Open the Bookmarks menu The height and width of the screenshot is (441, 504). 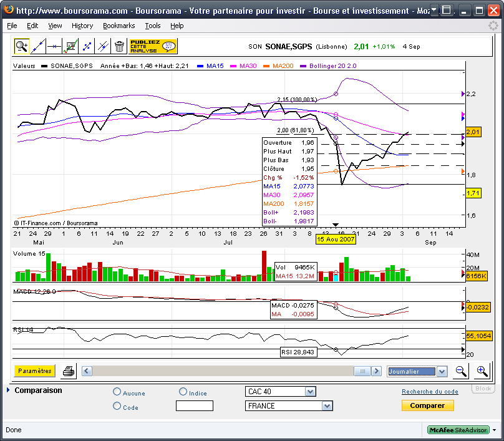pyautogui.click(x=119, y=26)
